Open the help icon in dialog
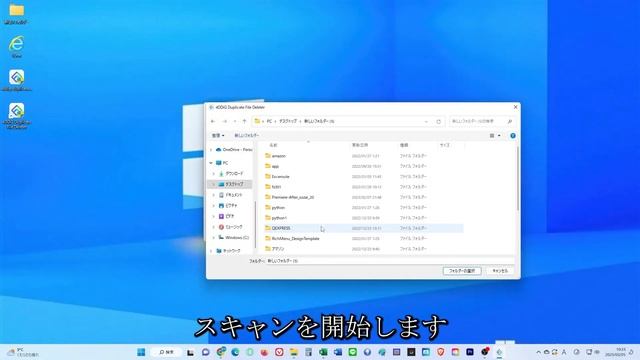This screenshot has width=640, height=360. (x=513, y=136)
